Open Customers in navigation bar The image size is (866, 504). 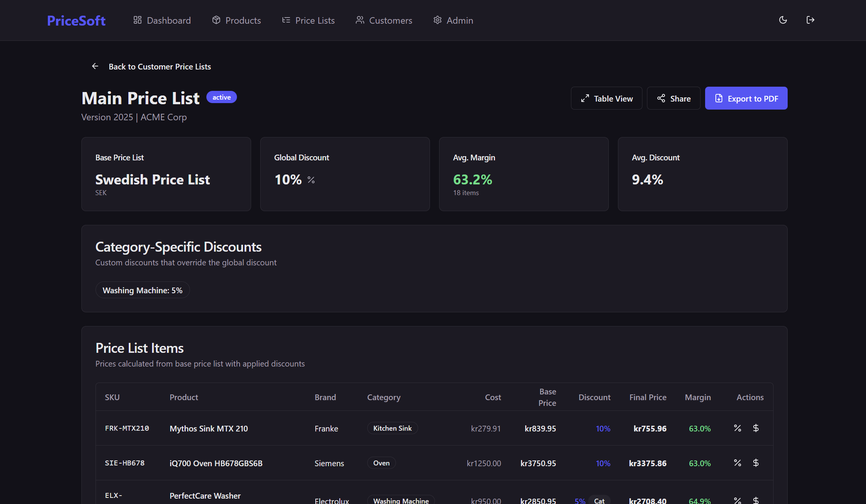384,21
